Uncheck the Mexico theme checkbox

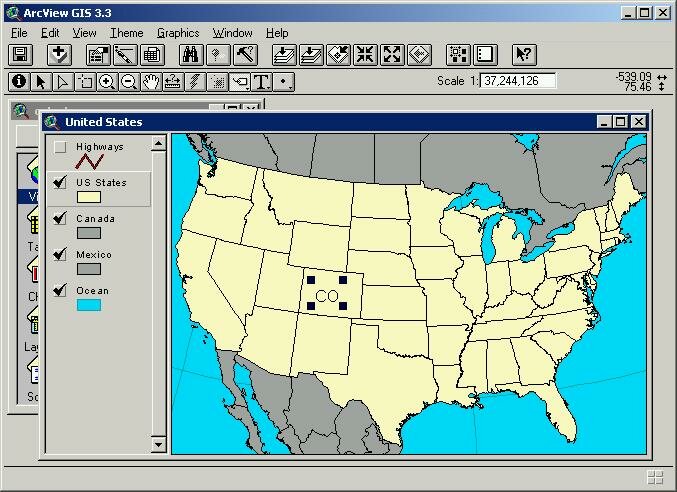[x=60, y=255]
